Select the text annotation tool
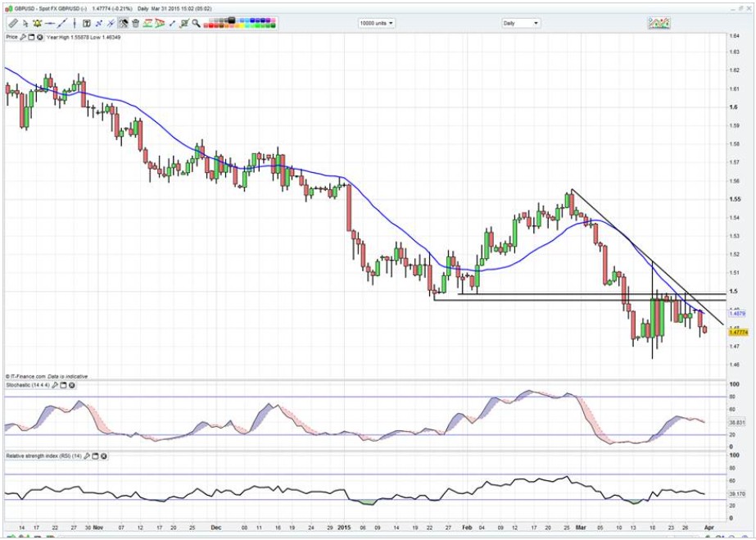Image resolution: width=756 pixels, height=540 pixels. point(87,23)
